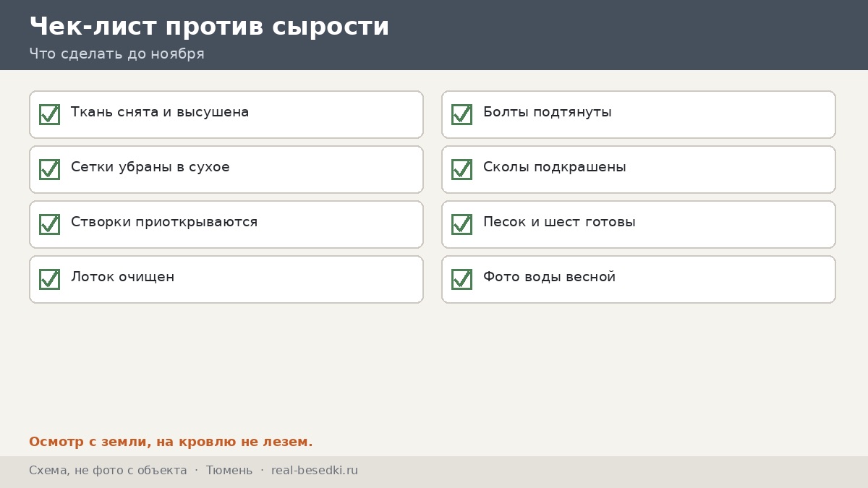Click the subtitle 'Что сделать до ноября'
Viewport: 868px width, 488px height.
tap(116, 54)
